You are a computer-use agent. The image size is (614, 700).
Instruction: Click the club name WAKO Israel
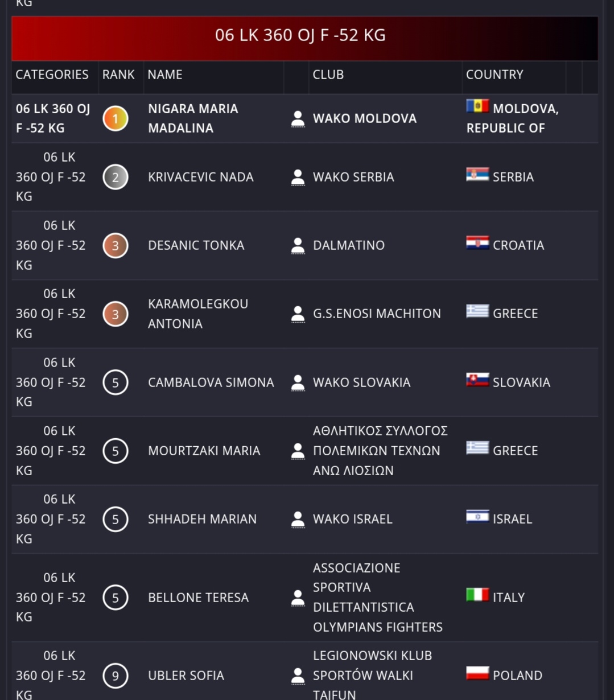[x=353, y=519]
